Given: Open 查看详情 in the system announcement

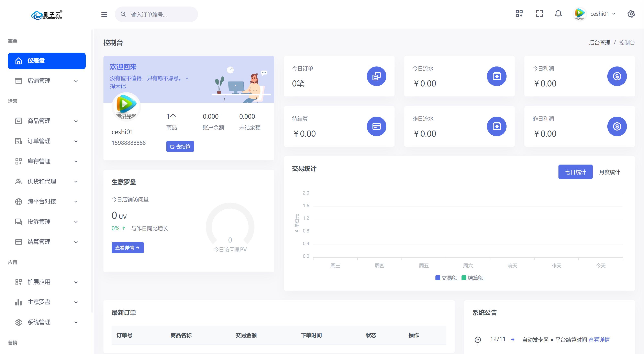Looking at the screenshot, I should coord(599,340).
